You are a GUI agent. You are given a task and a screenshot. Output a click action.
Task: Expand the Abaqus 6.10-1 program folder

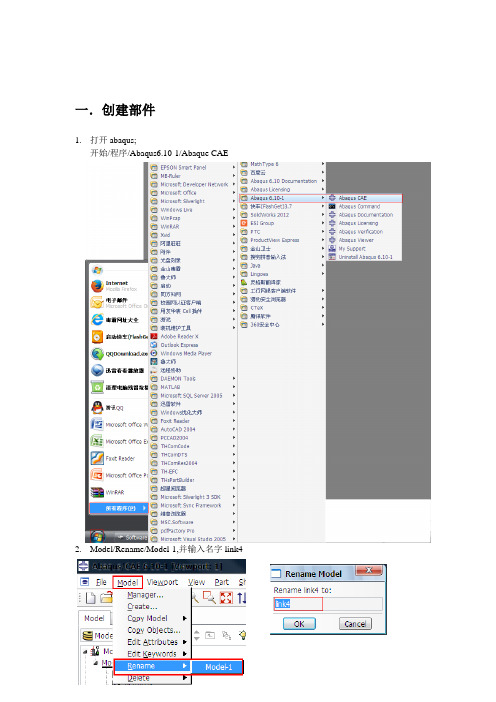[282, 198]
